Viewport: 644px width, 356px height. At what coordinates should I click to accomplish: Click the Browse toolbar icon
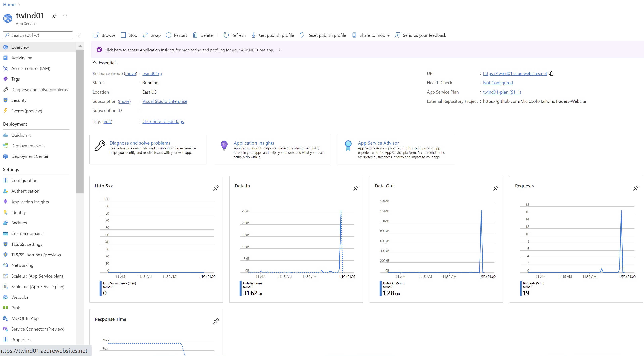(96, 35)
